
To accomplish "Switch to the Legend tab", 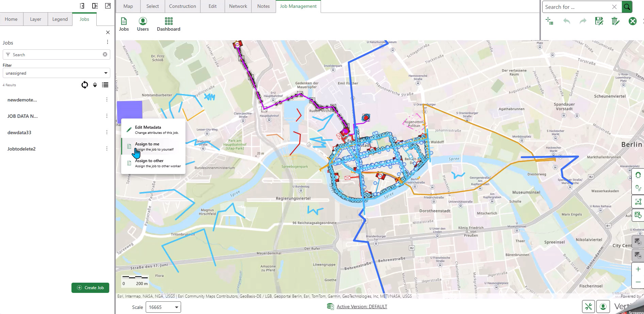I will 60,19.
